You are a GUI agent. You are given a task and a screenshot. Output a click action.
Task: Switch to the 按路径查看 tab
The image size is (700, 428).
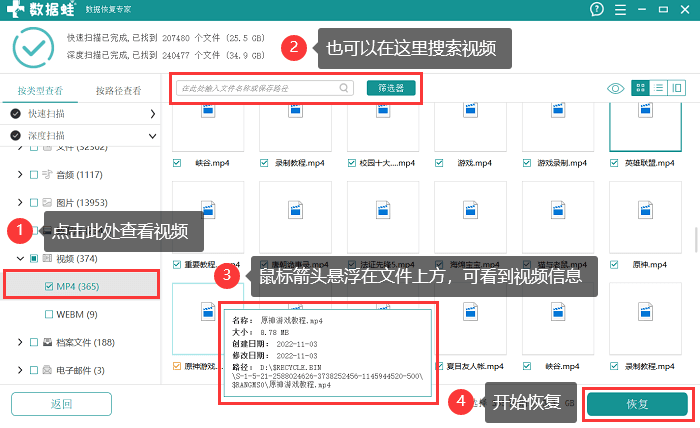click(118, 91)
